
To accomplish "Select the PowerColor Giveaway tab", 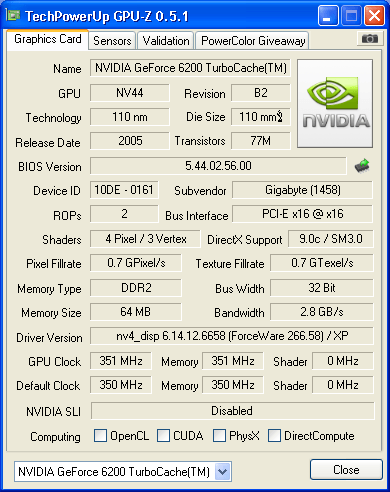I will click(x=252, y=41).
